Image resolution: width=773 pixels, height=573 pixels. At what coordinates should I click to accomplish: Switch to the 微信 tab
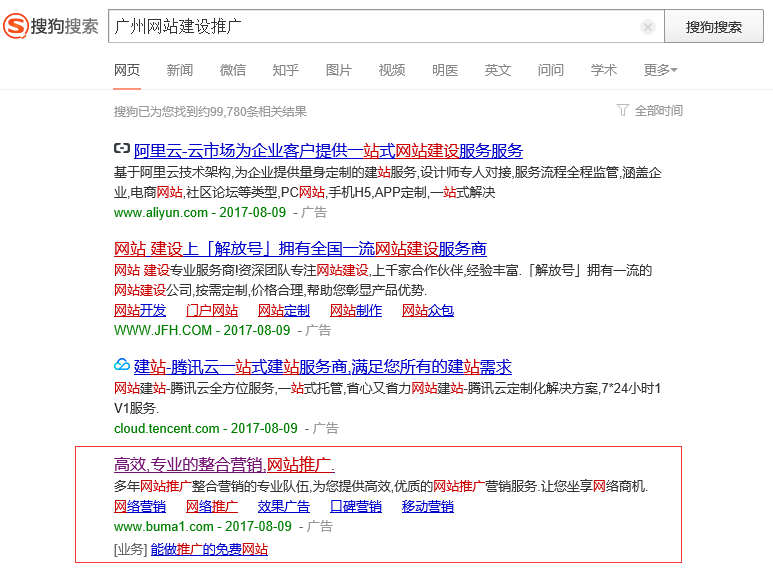click(x=233, y=70)
